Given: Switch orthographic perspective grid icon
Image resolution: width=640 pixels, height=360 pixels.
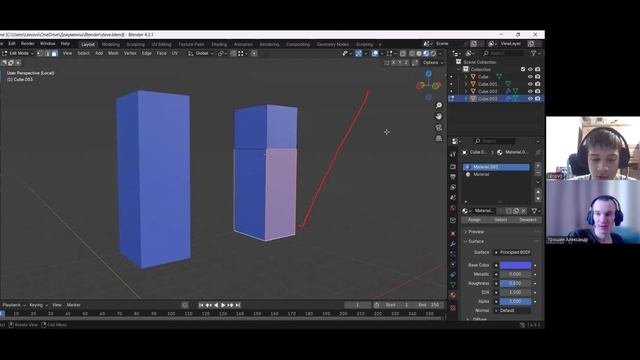Looking at the screenshot, I should click(439, 139).
